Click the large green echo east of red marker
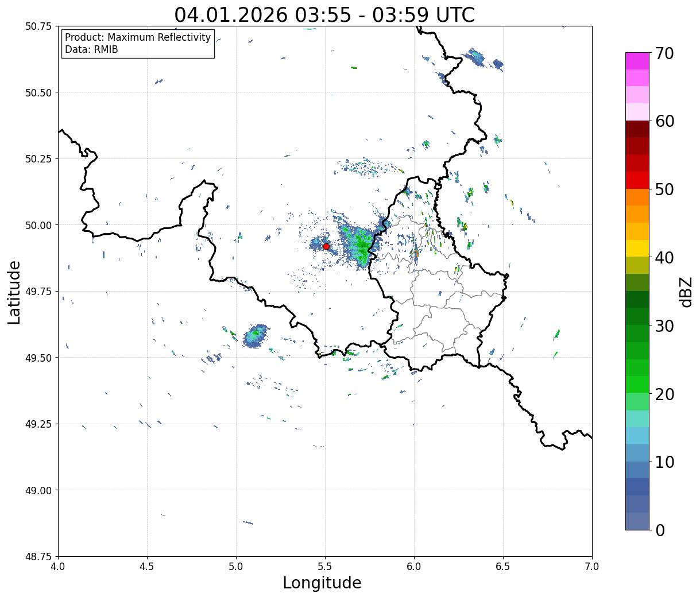700x597 pixels. tap(359, 245)
